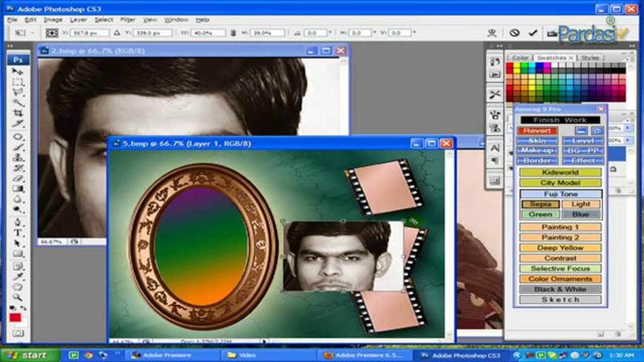Select the Crop tool

18,114
